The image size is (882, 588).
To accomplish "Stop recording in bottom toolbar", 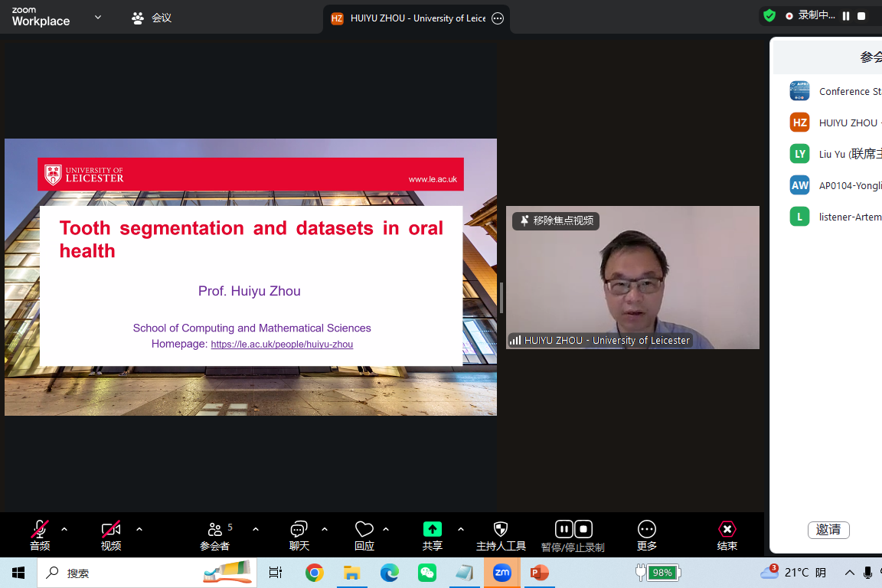I will [x=583, y=529].
